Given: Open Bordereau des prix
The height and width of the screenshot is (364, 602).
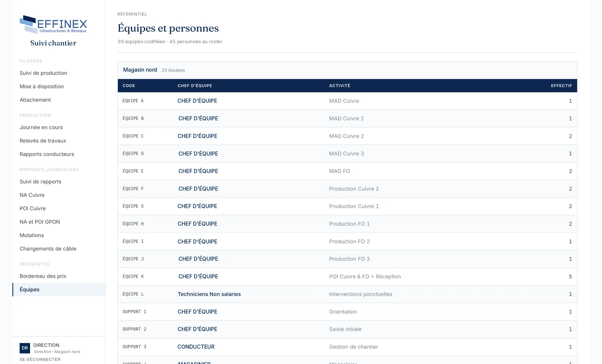Looking at the screenshot, I should pyautogui.click(x=43, y=276).
